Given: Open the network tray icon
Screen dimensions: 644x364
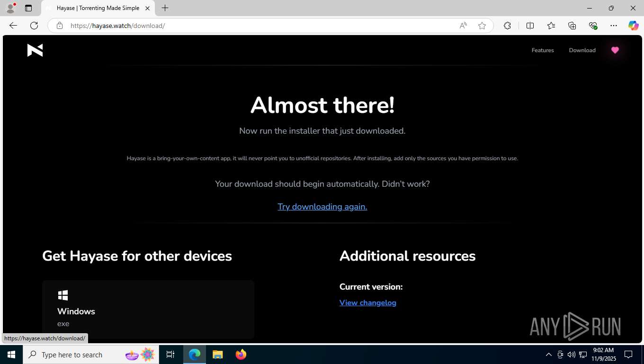Looking at the screenshot, I should pyautogui.click(x=583, y=355).
